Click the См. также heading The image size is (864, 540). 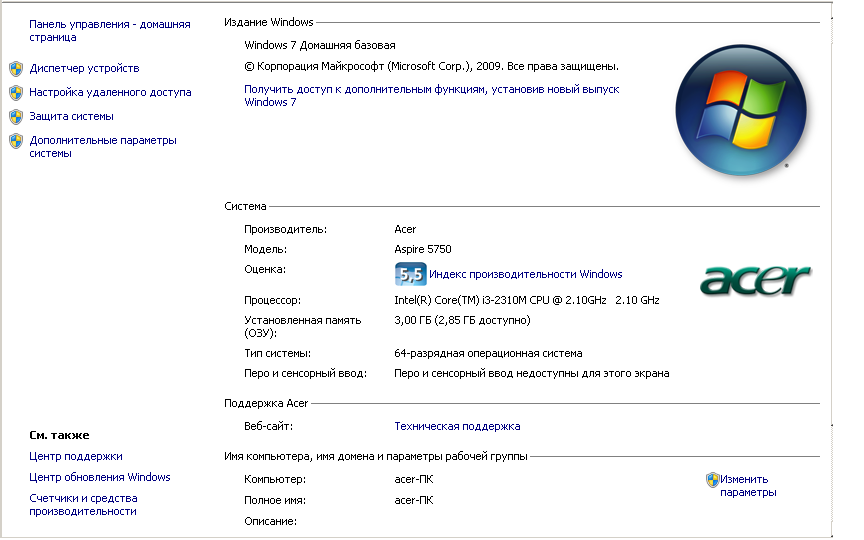[x=59, y=435]
